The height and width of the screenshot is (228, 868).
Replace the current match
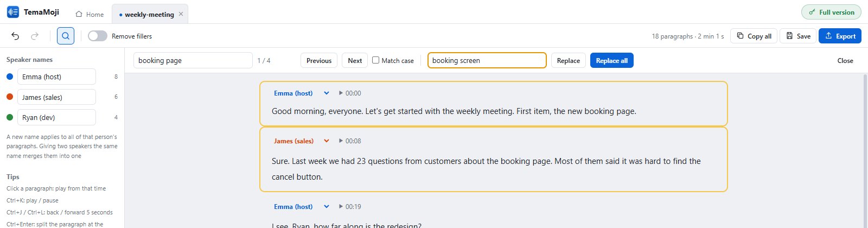point(569,60)
